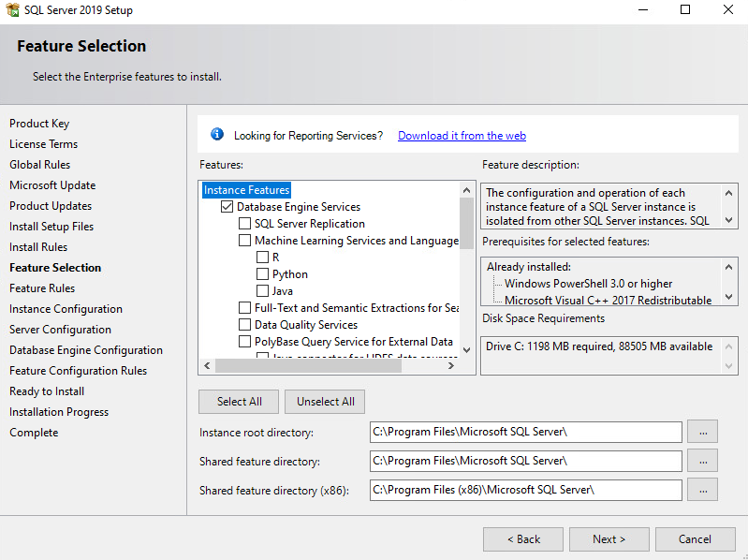
Task: Click the Shared feature directory (x86) field
Action: click(526, 490)
